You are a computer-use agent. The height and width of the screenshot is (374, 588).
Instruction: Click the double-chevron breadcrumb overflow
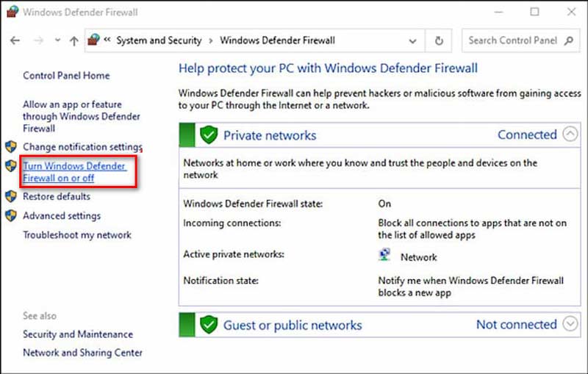click(x=107, y=40)
